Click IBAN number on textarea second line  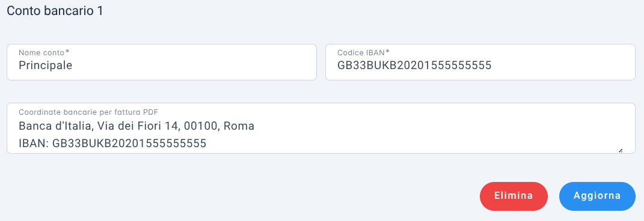tap(129, 143)
